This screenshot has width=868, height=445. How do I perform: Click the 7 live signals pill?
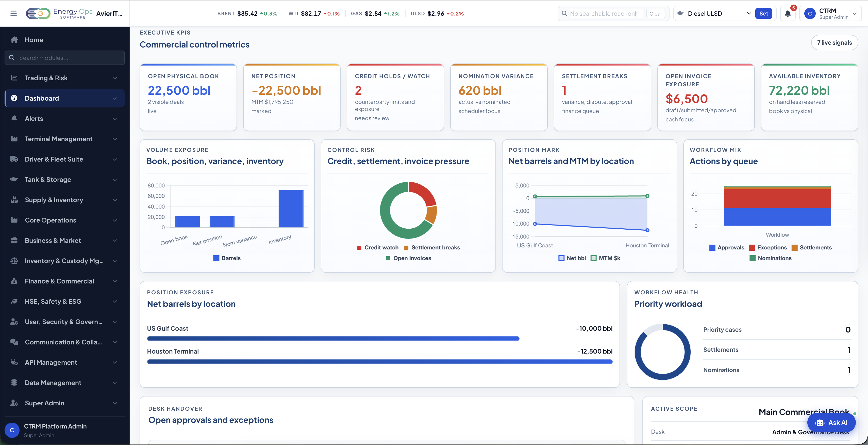[x=834, y=42]
